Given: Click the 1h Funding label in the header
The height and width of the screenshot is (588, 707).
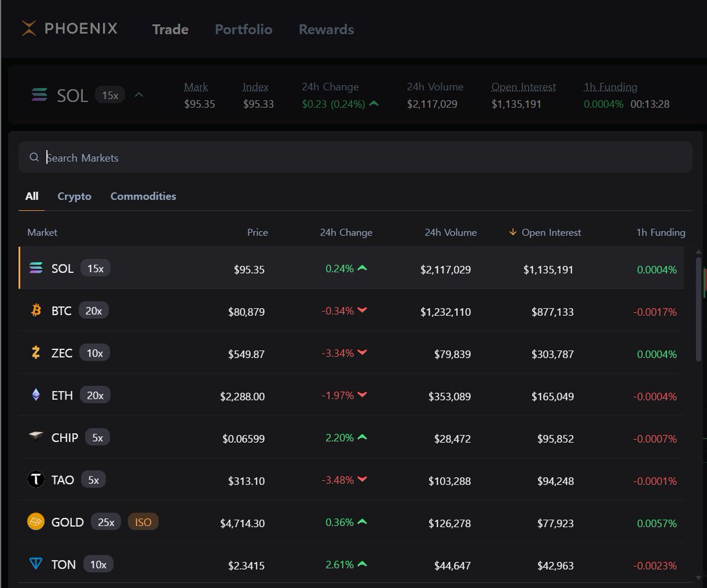Looking at the screenshot, I should [610, 87].
